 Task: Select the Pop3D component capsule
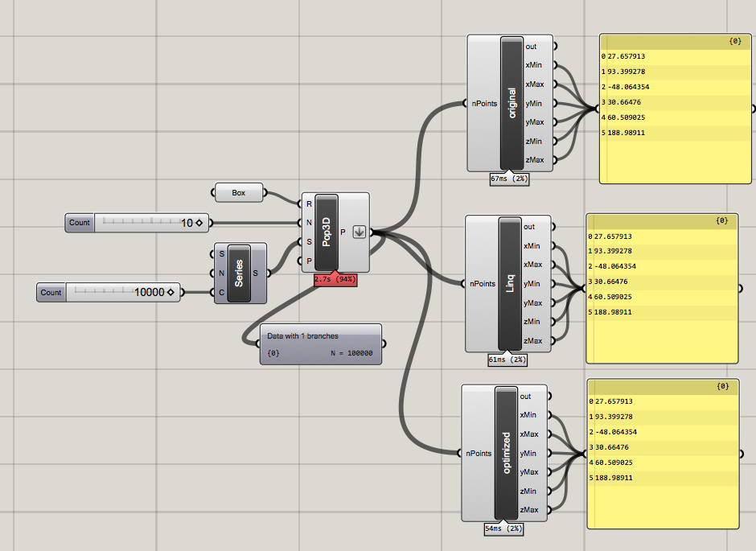(327, 232)
